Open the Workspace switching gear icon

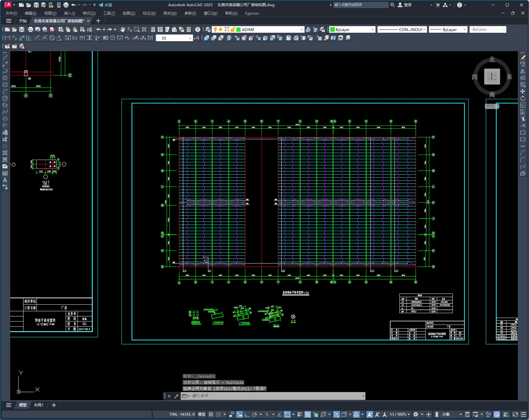point(416,414)
